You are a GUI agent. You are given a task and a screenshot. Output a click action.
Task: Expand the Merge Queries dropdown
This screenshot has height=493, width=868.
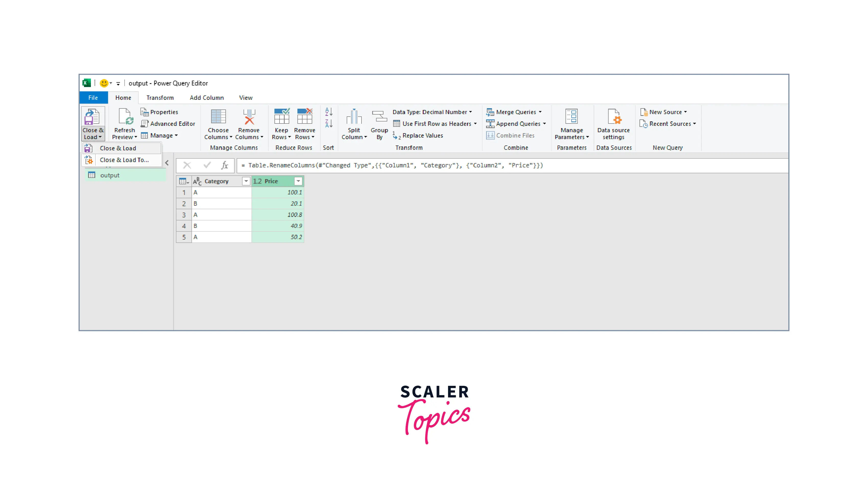540,112
